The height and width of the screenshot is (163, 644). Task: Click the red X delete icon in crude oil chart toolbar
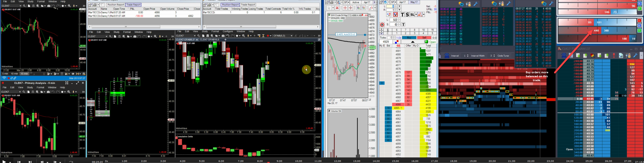tap(337, 8)
